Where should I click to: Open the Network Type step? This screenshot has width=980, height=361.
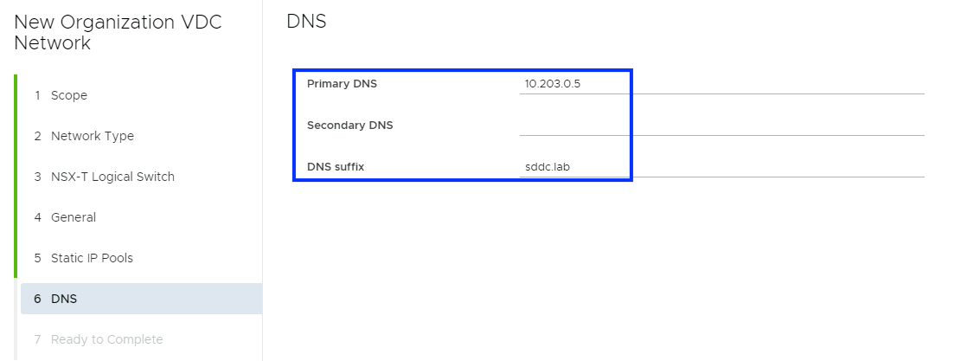click(92, 136)
